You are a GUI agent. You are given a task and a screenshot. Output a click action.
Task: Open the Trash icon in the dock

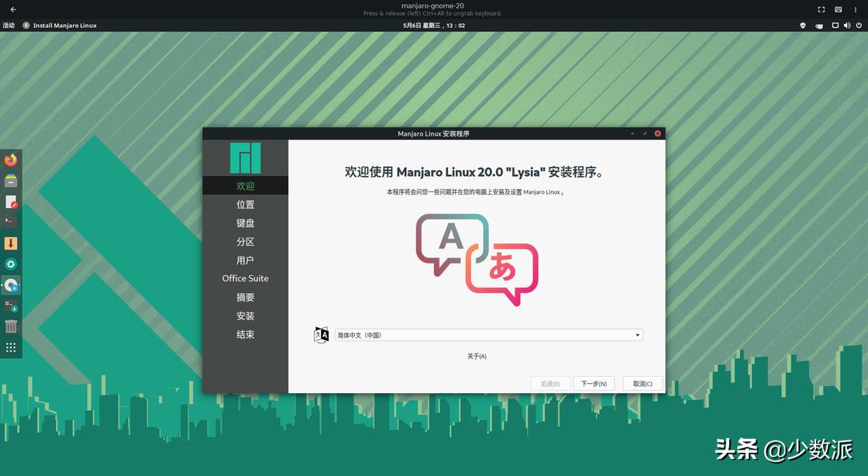pyautogui.click(x=10, y=326)
